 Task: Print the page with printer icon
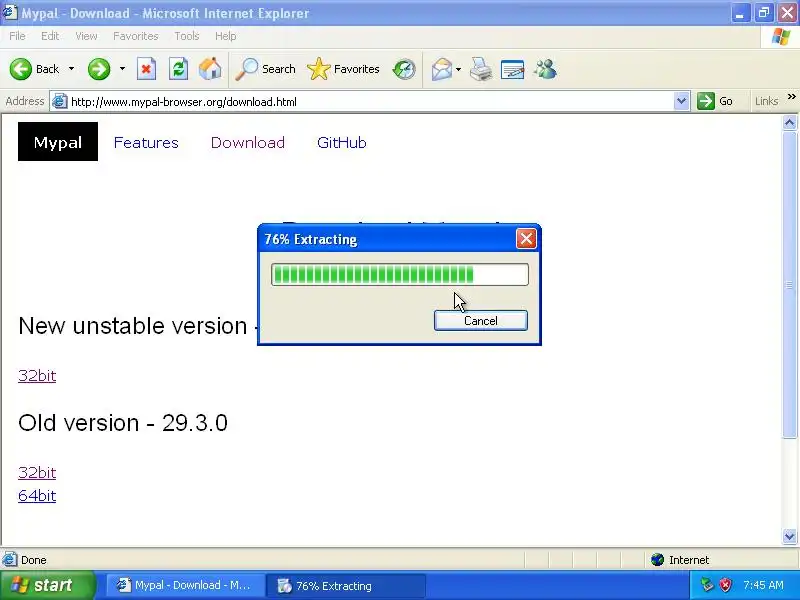tap(481, 69)
